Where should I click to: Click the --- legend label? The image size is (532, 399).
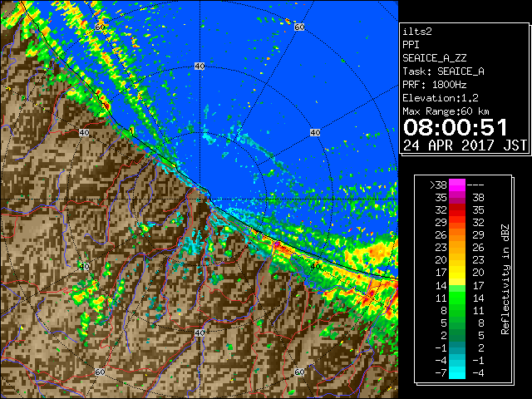475,185
